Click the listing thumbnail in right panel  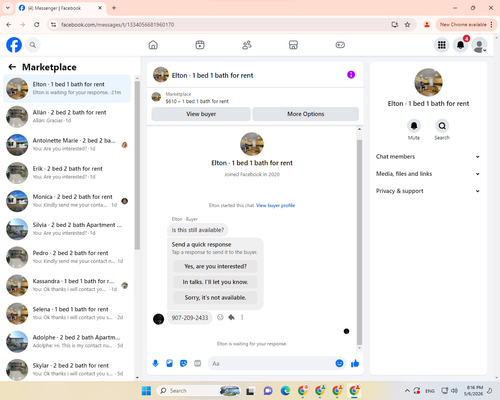pos(428,82)
